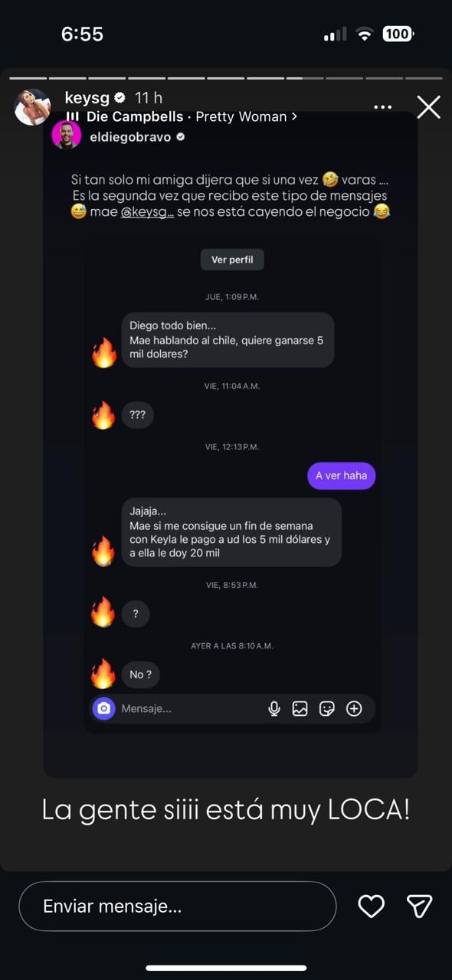The width and height of the screenshot is (452, 980).
Task: Close the story with the X icon
Action: (428, 107)
